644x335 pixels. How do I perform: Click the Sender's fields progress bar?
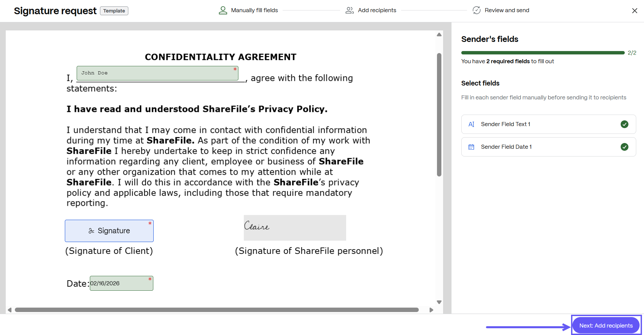pos(543,53)
